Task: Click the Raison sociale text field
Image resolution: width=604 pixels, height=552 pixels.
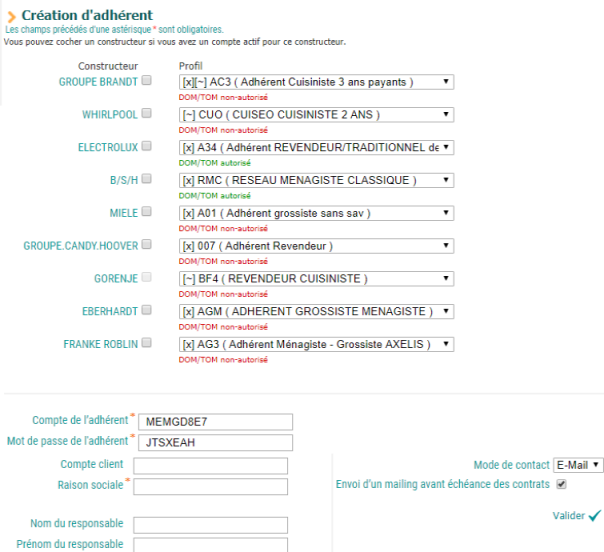Action: tap(210, 487)
